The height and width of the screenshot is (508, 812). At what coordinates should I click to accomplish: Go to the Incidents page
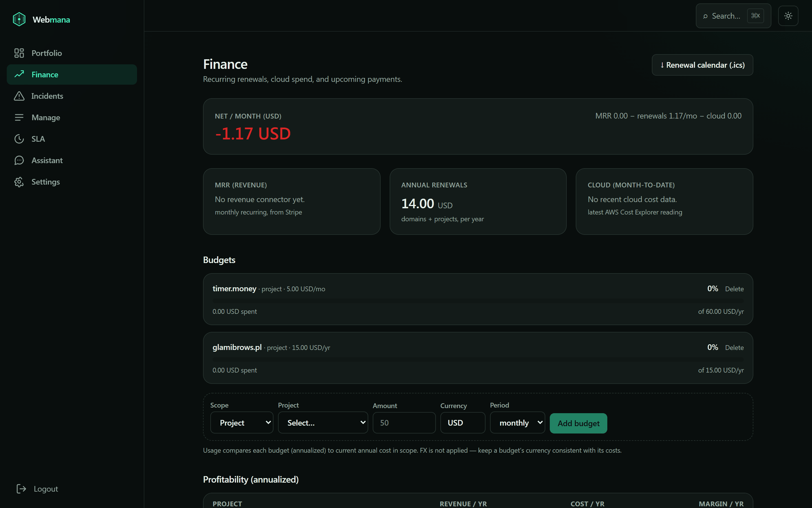(x=72, y=96)
